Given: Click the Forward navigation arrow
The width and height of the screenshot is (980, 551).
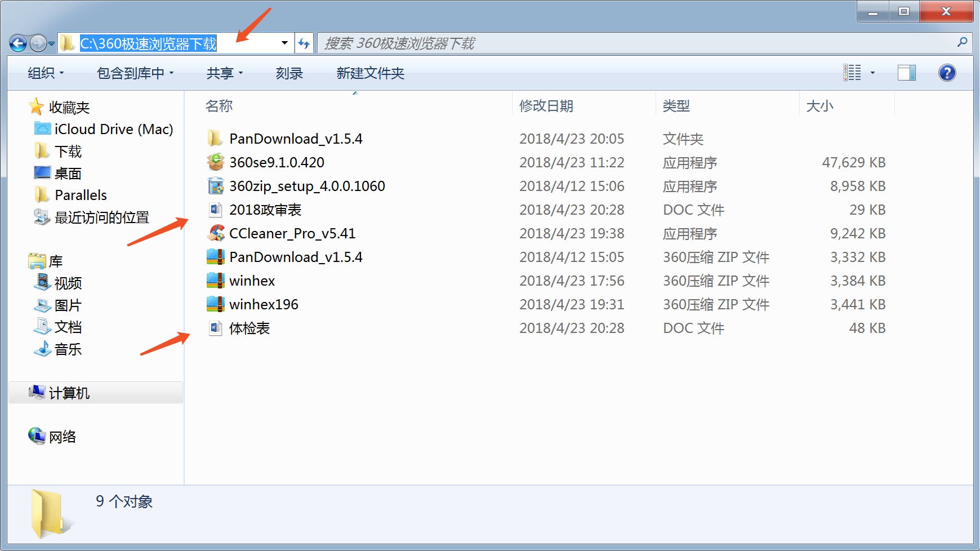Looking at the screenshot, I should (38, 43).
